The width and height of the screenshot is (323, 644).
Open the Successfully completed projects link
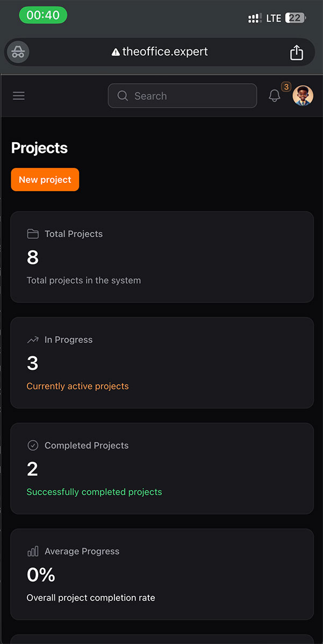tap(94, 492)
